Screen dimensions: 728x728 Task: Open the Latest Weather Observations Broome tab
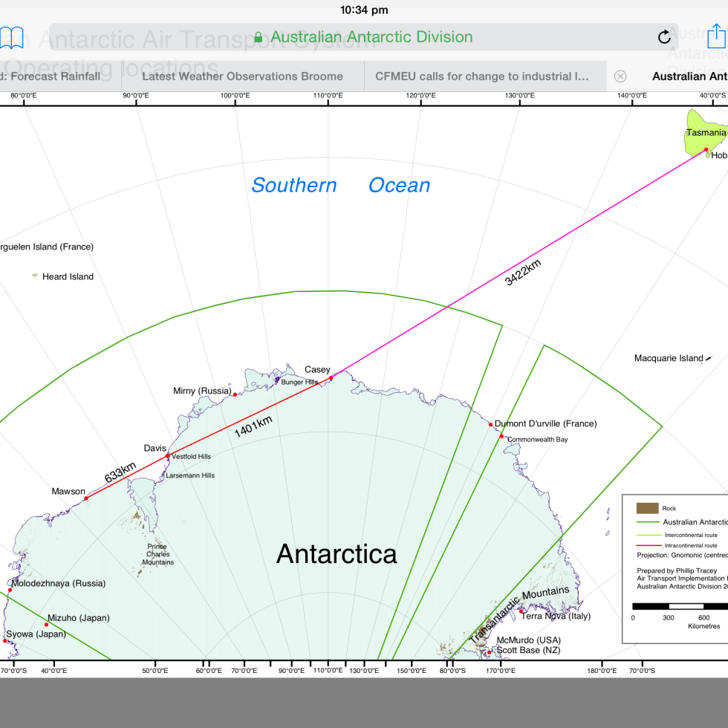point(242,76)
